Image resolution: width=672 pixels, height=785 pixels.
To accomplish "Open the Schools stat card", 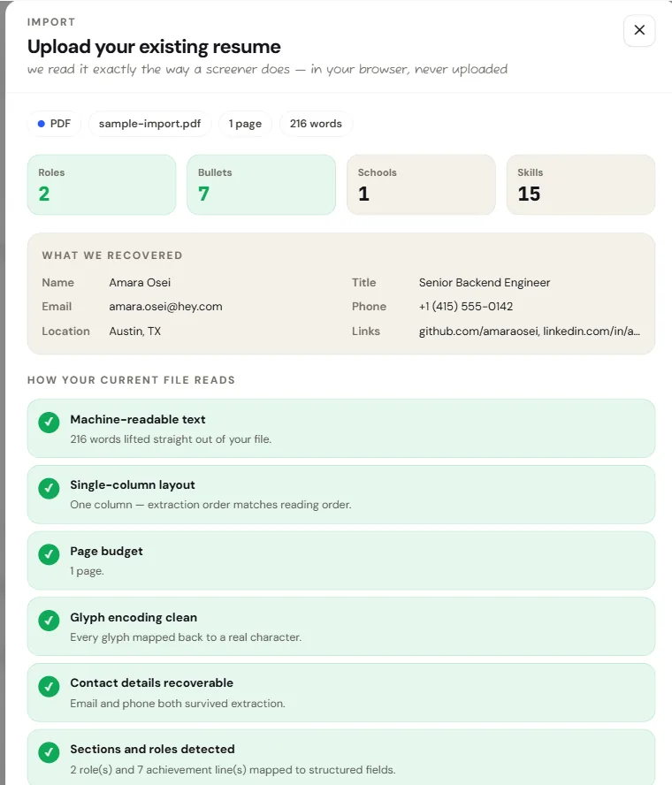I will (421, 185).
